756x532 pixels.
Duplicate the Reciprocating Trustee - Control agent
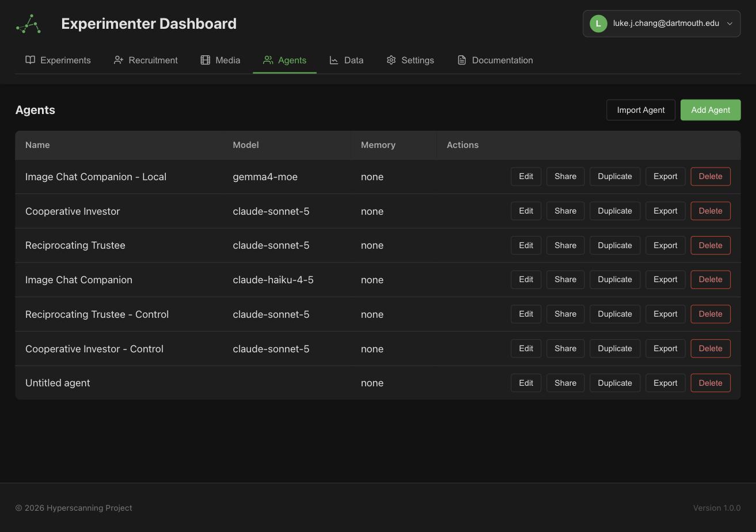(615, 314)
